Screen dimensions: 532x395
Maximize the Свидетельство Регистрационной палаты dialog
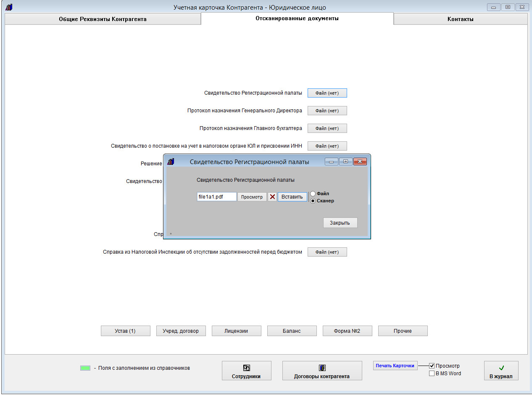pos(346,162)
